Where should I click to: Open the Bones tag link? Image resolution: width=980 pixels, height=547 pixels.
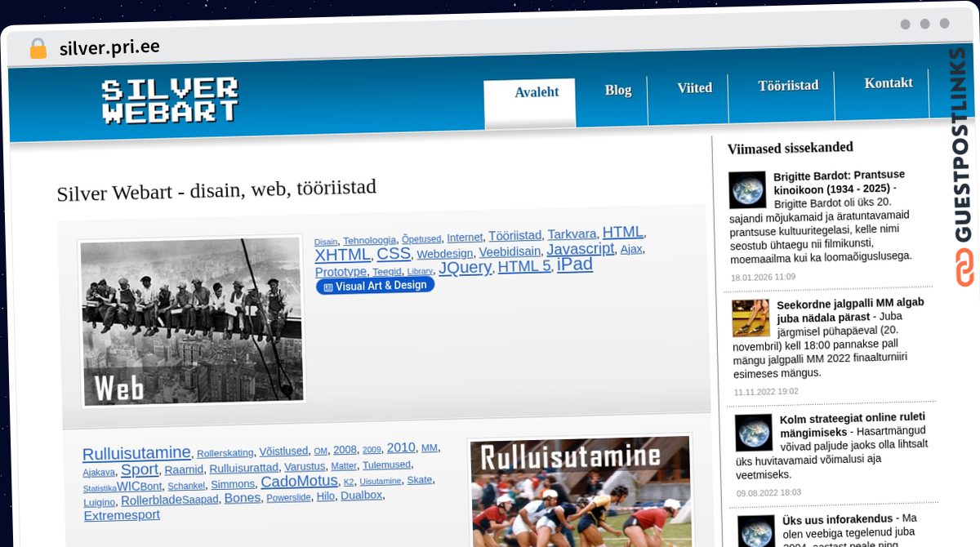click(243, 498)
